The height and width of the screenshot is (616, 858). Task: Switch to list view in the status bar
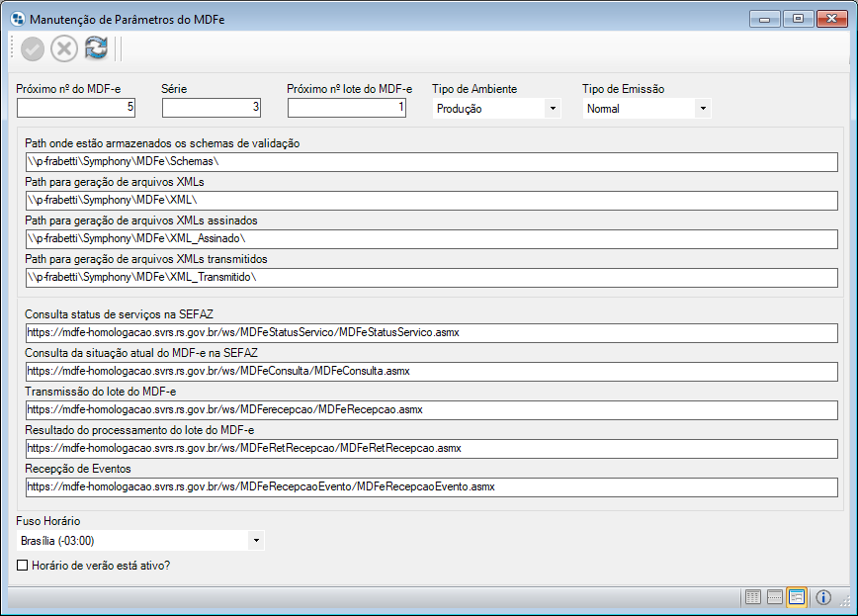tap(773, 597)
